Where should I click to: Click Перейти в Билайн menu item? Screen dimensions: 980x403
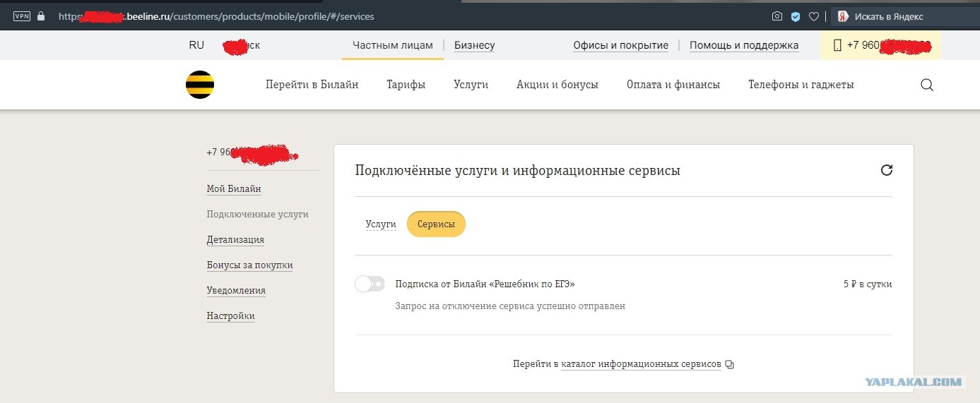click(x=312, y=85)
